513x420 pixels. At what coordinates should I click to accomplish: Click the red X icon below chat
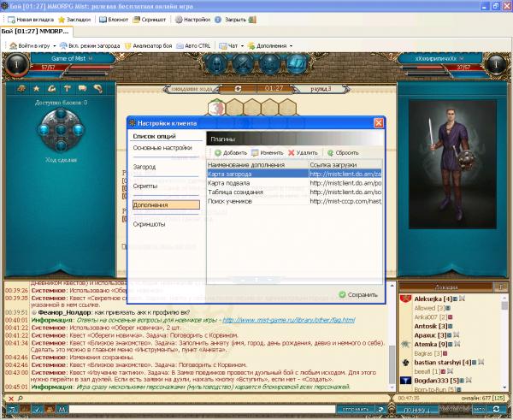point(11,399)
